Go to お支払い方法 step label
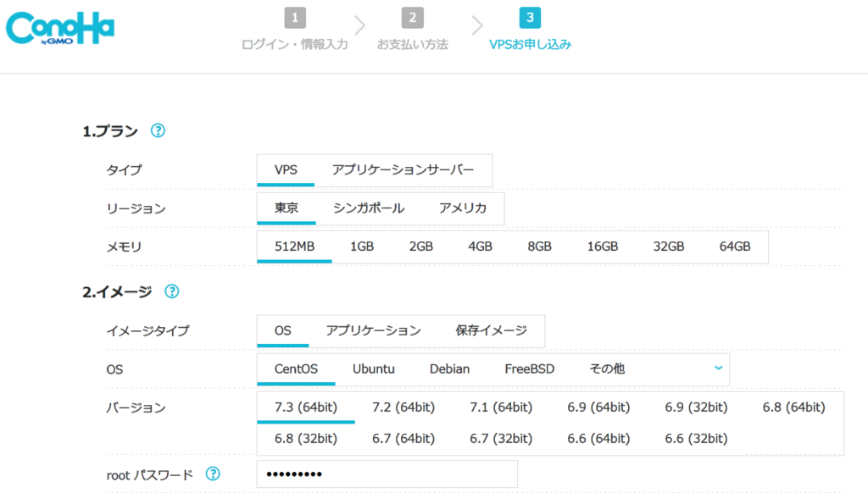Screen dimensions: 868x504 (x=413, y=44)
